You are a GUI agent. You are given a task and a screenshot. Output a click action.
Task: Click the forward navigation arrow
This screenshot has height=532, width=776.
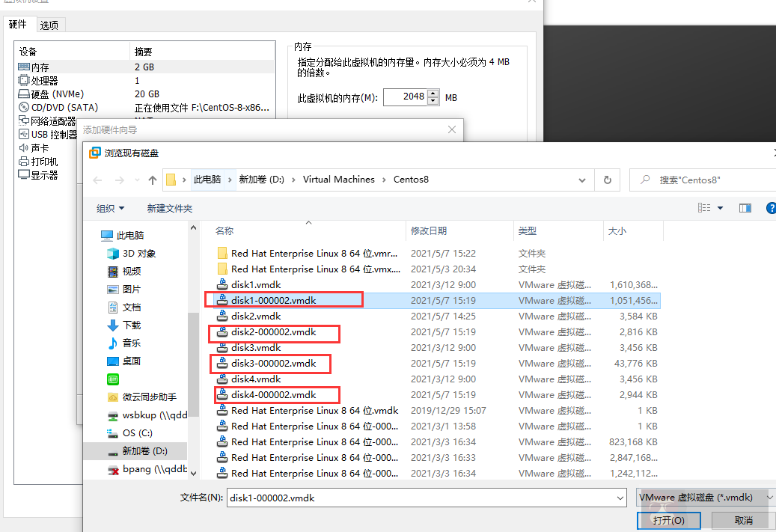pyautogui.click(x=118, y=180)
